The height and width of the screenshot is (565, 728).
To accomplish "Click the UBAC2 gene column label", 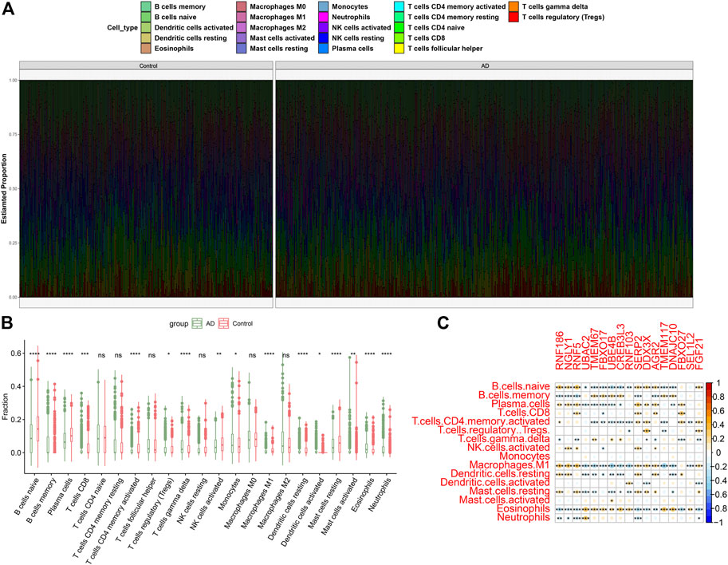I will click(586, 354).
